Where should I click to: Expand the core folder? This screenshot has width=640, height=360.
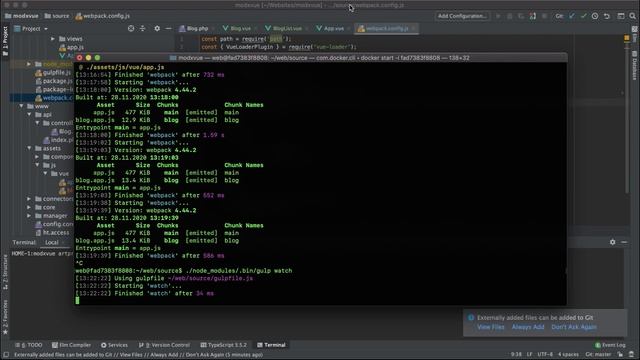pyautogui.click(x=29, y=207)
